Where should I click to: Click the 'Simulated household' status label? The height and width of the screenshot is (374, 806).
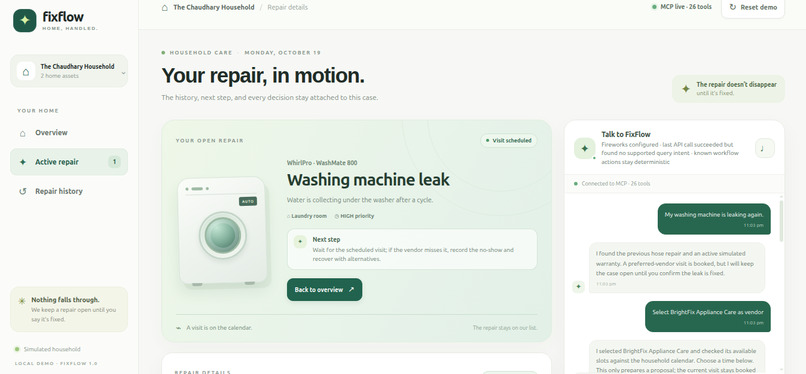tap(47, 349)
